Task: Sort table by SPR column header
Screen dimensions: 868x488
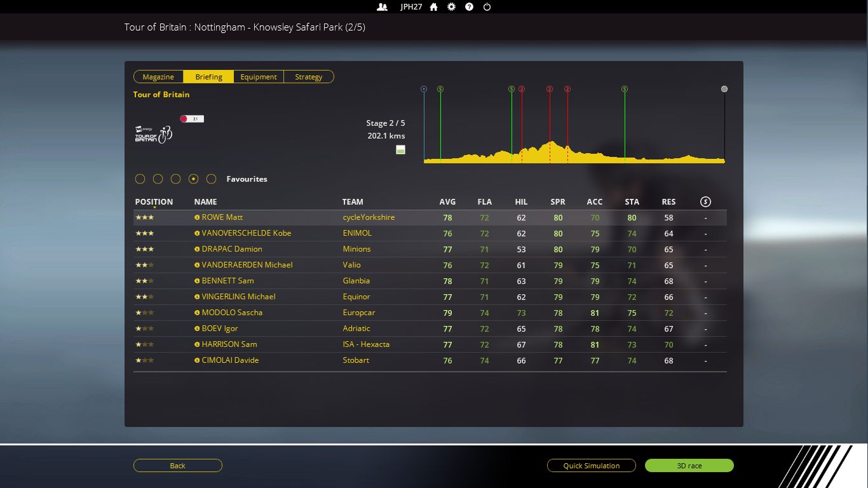Action: pyautogui.click(x=557, y=202)
